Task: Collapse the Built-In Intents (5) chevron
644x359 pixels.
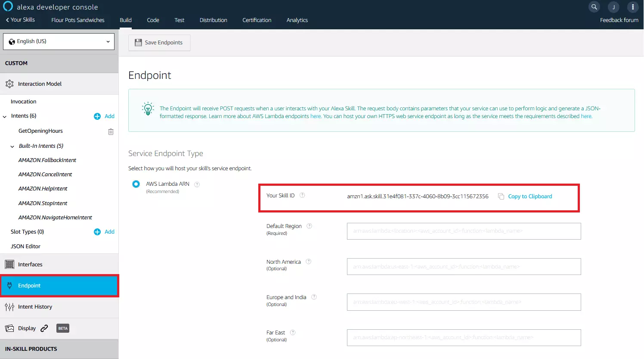Action: pos(12,147)
